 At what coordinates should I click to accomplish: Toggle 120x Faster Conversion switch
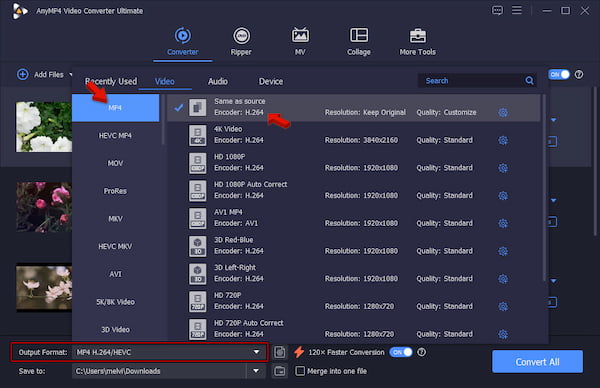point(401,352)
